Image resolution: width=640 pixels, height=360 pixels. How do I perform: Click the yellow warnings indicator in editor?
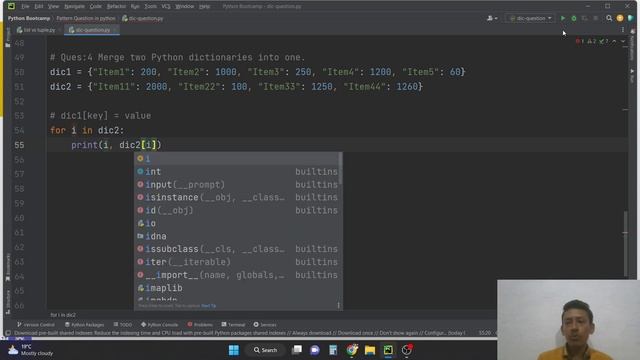coord(591,41)
